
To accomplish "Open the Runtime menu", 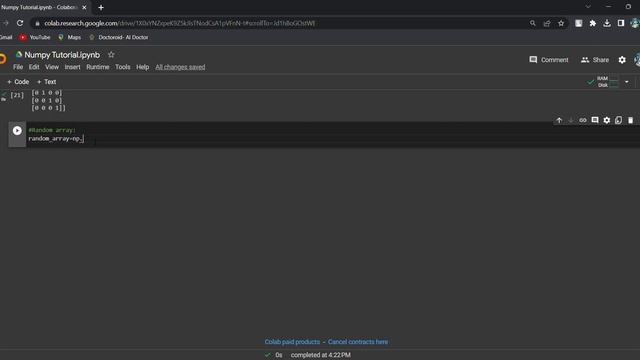I will [x=98, y=67].
